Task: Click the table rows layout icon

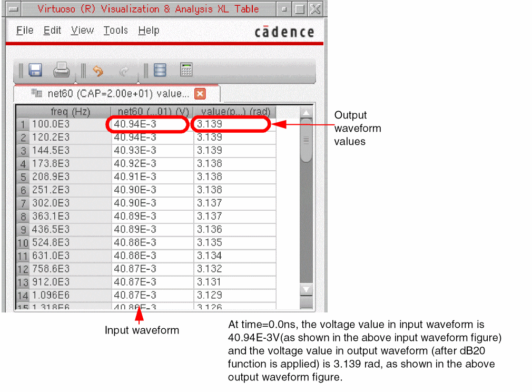Action: point(160,70)
